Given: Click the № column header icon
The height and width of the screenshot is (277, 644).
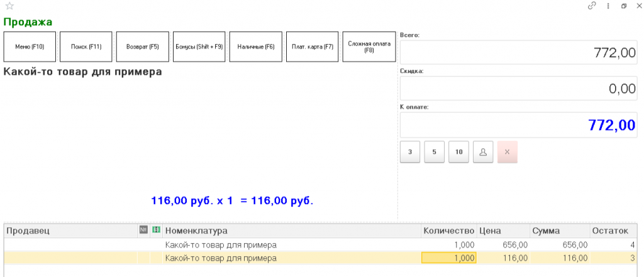Looking at the screenshot, I should (x=143, y=231).
